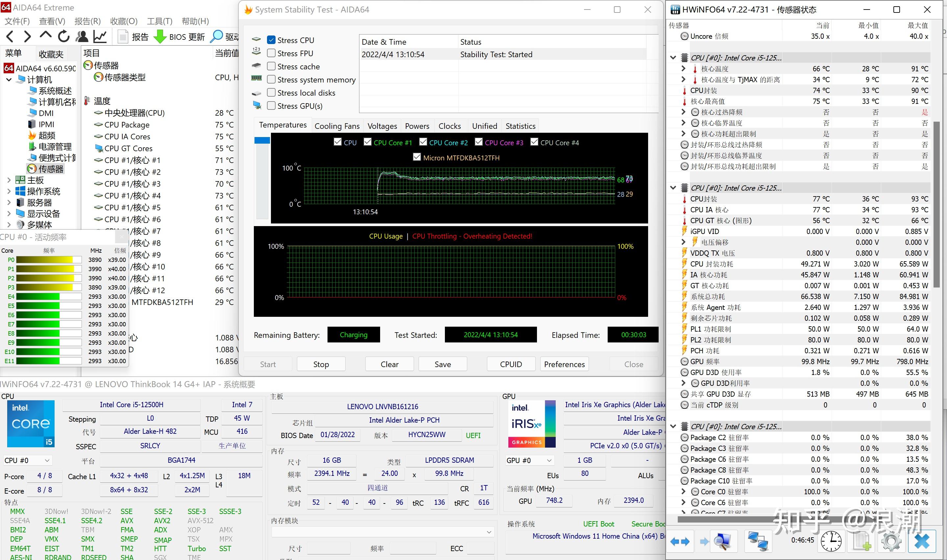Viewport: 947px width, 560px height.
Task: Select 传感器 item in AIDA64 tree
Action: [x=46, y=169]
